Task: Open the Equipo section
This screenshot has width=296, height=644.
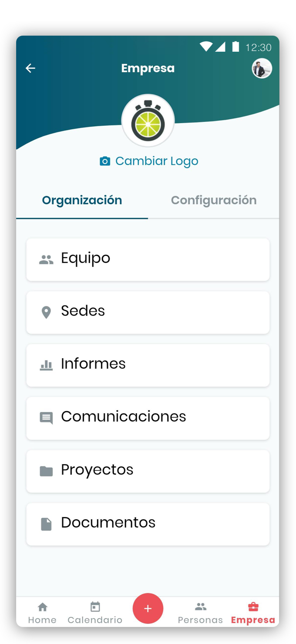Action: [x=148, y=259]
